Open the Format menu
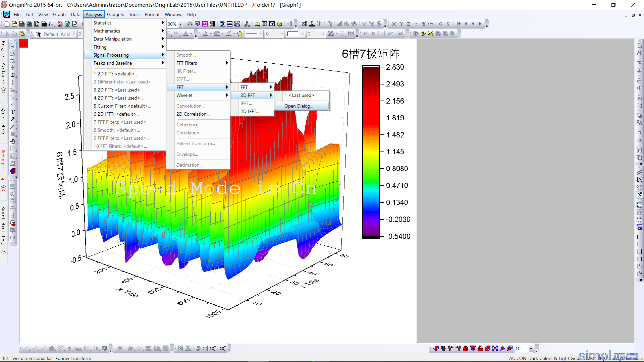Screen dimensions: 644x362 click(152, 14)
